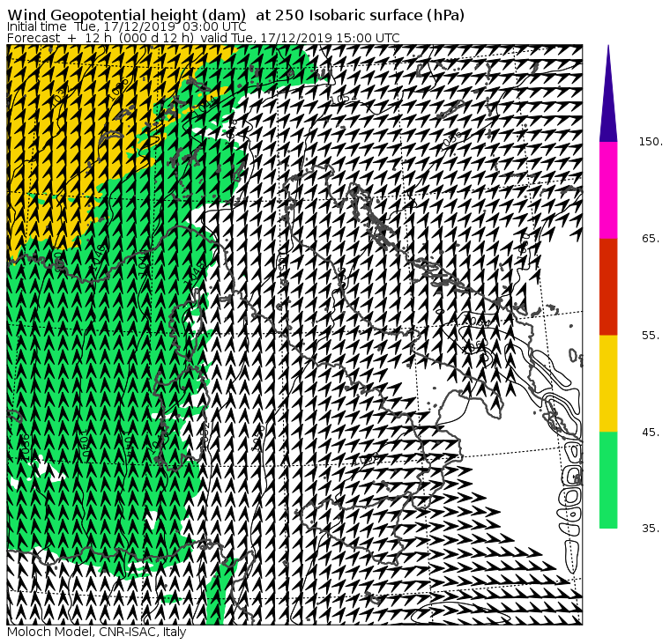Image resolution: width=670 pixels, height=644 pixels.
Task: Click the 'Forecast + 12 h' validity line
Action: coord(204,38)
